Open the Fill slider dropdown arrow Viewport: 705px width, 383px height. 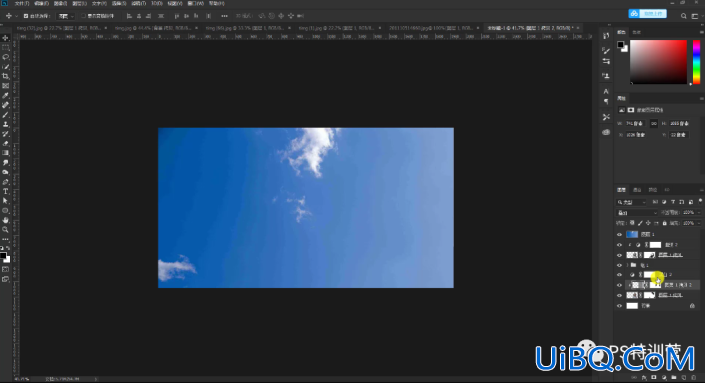point(699,223)
